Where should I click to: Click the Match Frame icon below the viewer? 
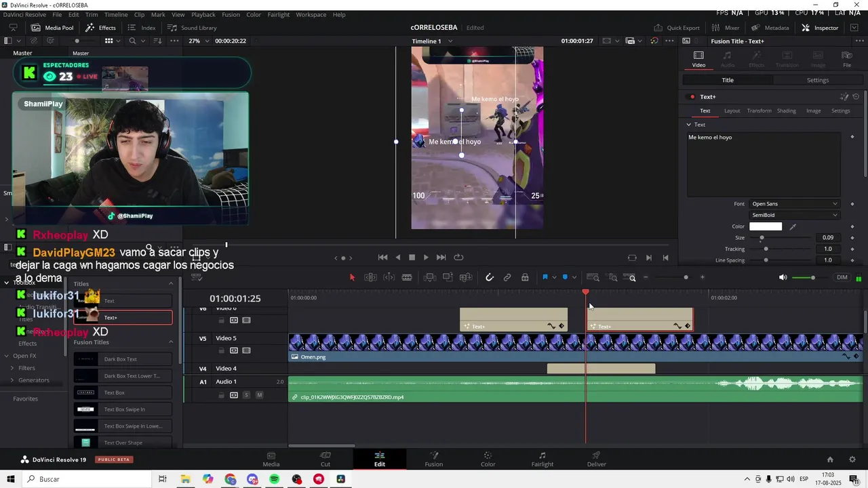point(632,258)
